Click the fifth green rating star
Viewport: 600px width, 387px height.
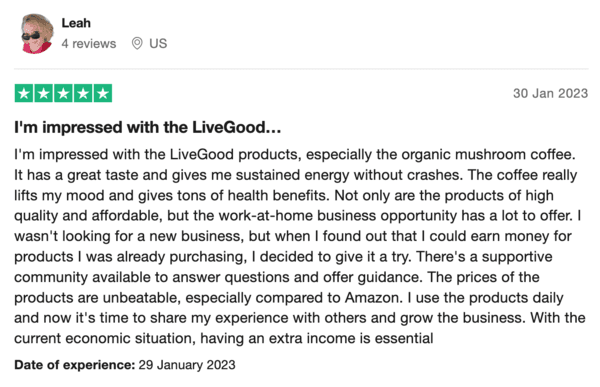point(103,93)
